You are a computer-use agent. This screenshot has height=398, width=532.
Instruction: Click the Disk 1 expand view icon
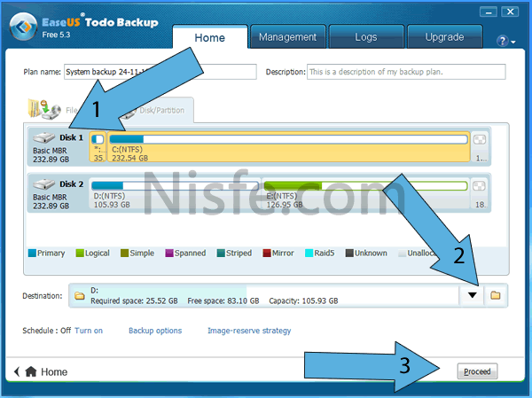click(x=480, y=140)
